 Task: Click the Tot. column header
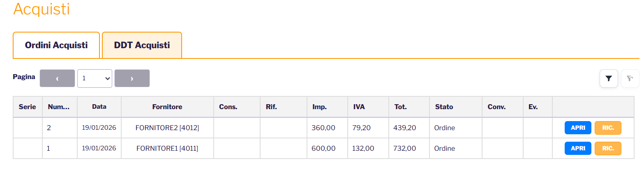click(400, 107)
